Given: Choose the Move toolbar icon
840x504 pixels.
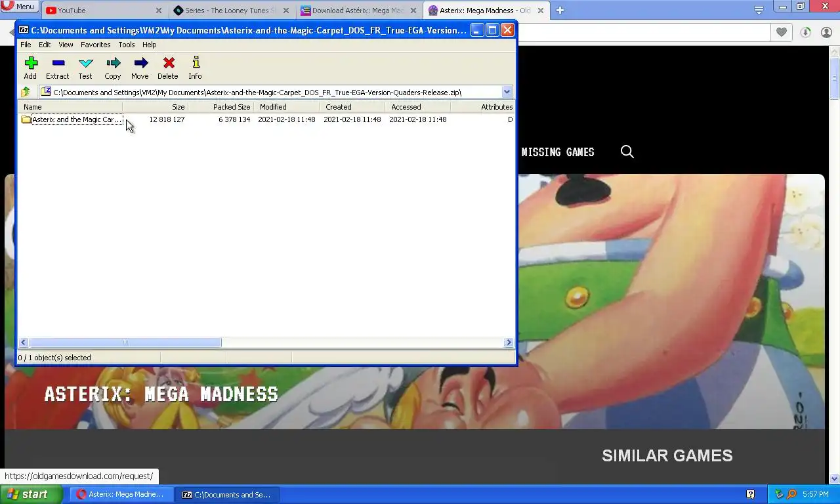Looking at the screenshot, I should pos(140,68).
